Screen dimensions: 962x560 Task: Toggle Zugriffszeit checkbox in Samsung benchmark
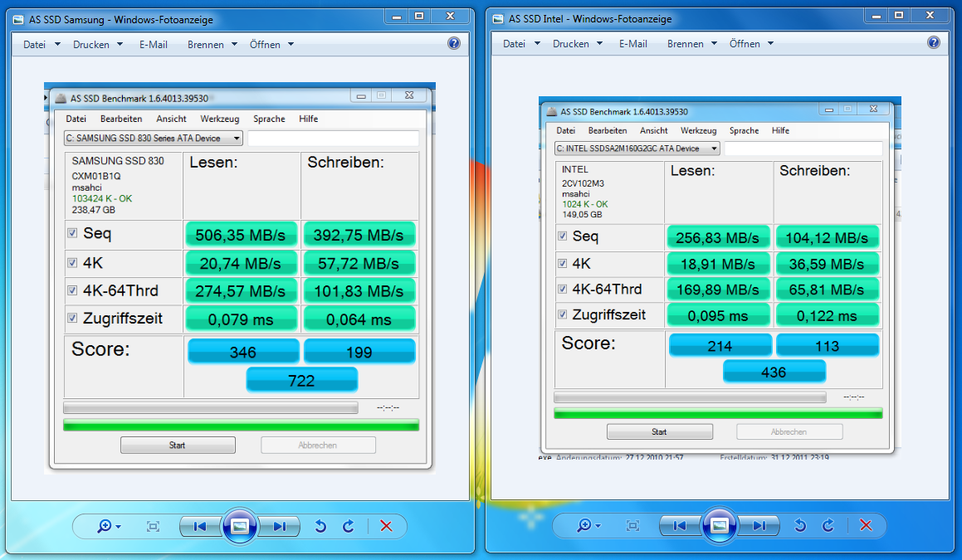tap(72, 318)
